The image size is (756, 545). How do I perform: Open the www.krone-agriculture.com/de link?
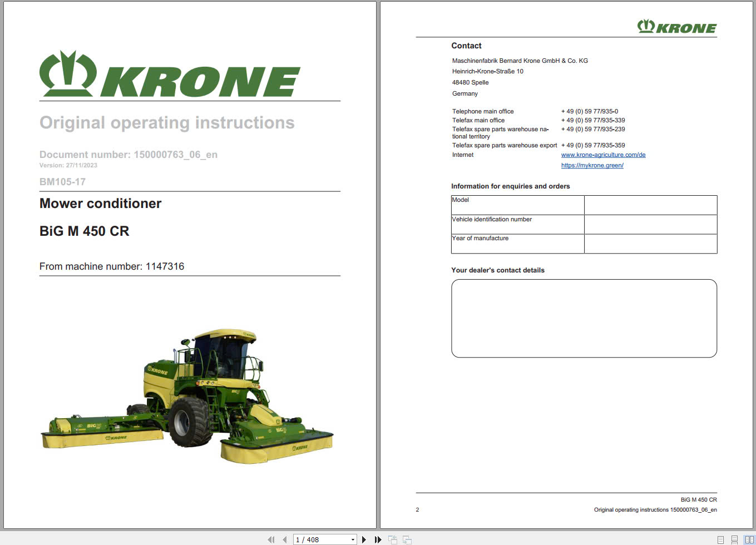point(604,155)
